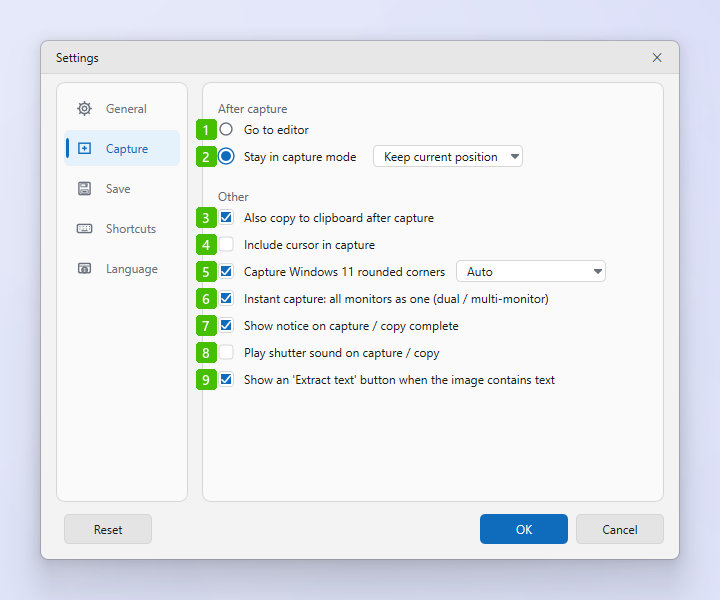Image resolution: width=720 pixels, height=600 pixels.
Task: Uncheck the Extract text button option
Action: 226,380
